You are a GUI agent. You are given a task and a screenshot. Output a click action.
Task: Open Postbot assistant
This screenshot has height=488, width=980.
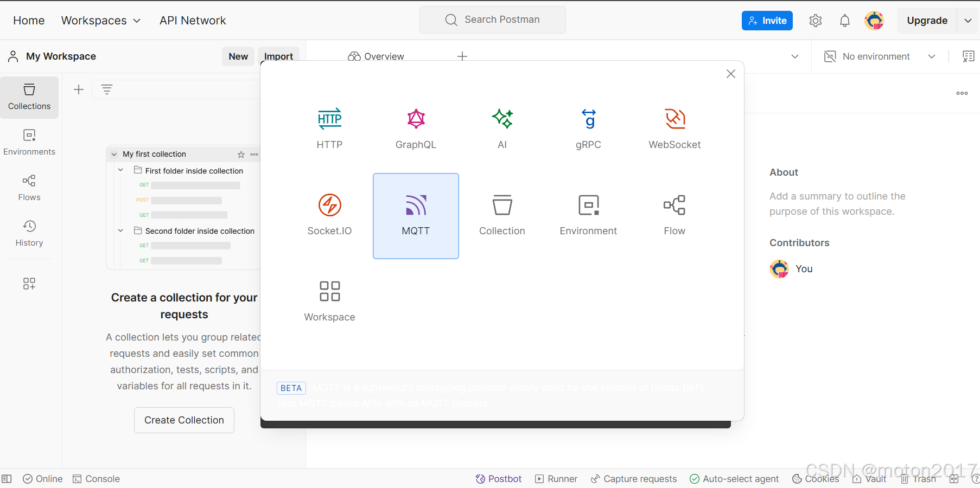pos(499,479)
